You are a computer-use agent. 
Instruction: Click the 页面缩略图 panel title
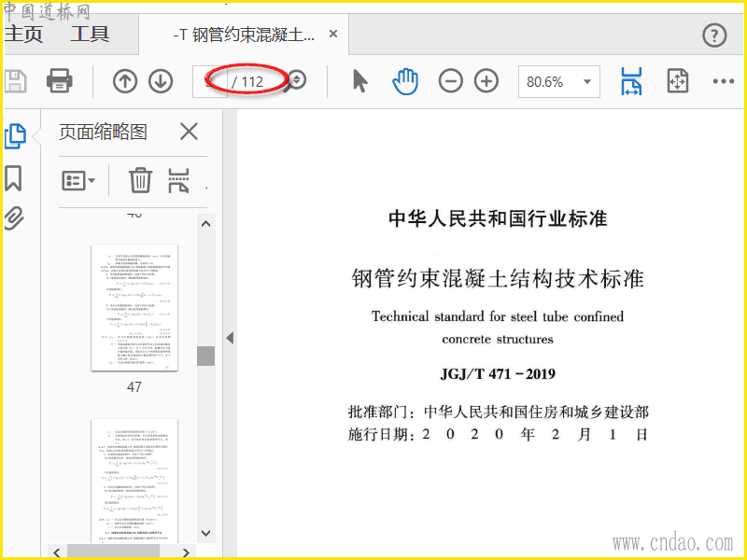coord(103,132)
